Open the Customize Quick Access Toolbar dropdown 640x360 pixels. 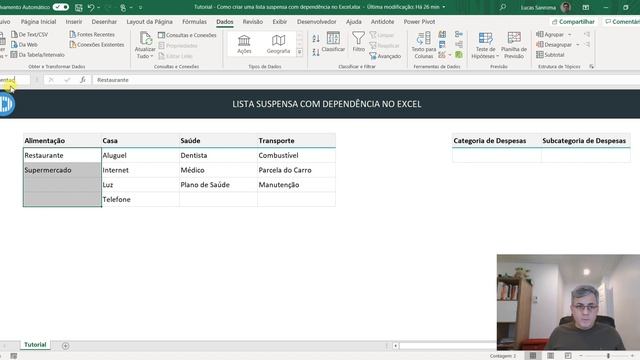click(x=140, y=7)
